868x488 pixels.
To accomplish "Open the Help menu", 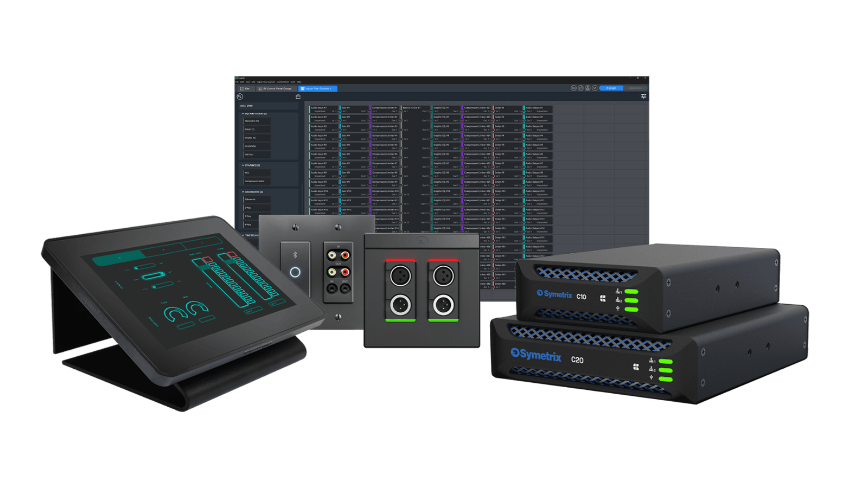I will click(299, 82).
